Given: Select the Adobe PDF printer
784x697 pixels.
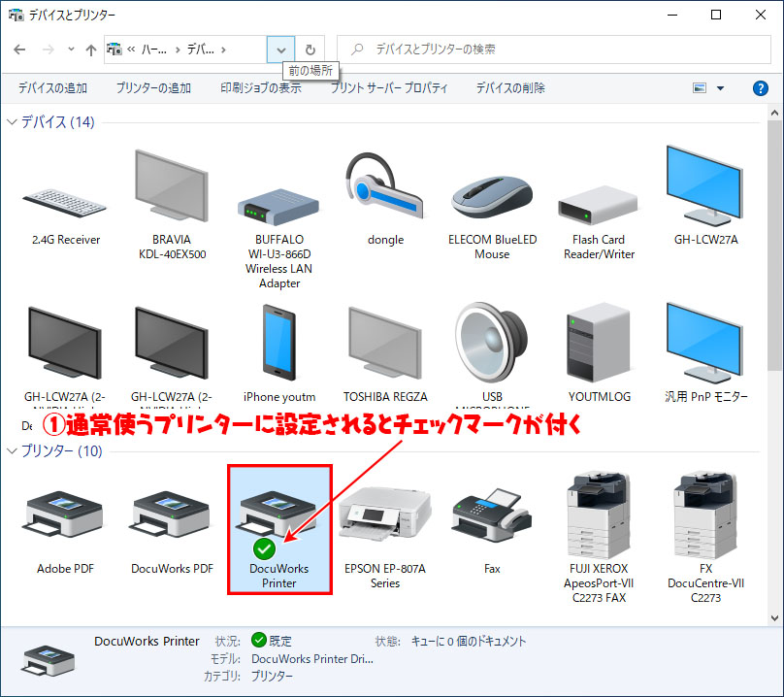Looking at the screenshot, I should pos(66,530).
